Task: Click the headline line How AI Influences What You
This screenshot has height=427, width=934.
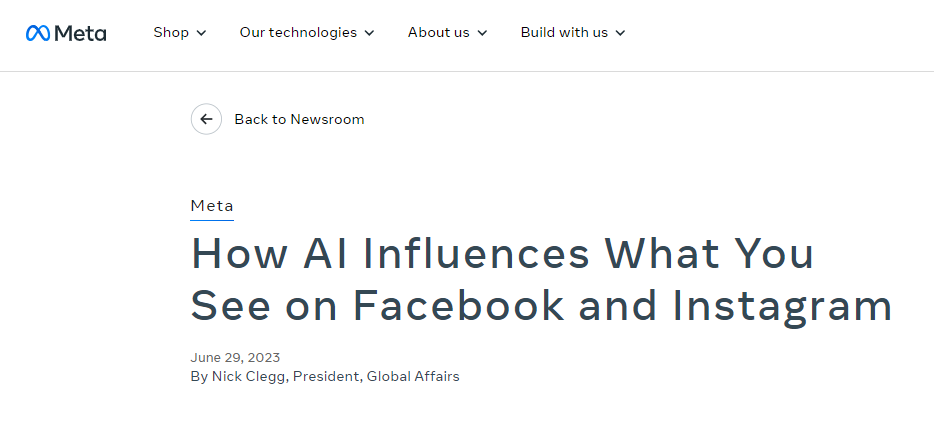Action: (502, 253)
